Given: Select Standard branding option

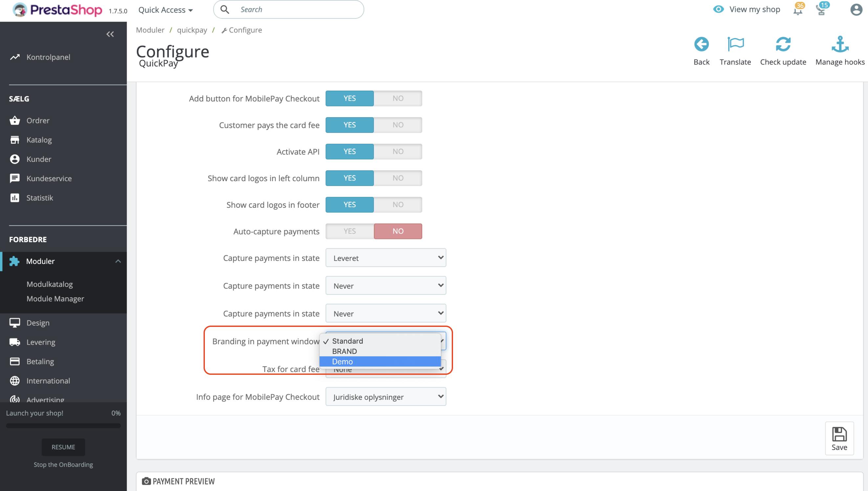Looking at the screenshot, I should click(x=380, y=341).
